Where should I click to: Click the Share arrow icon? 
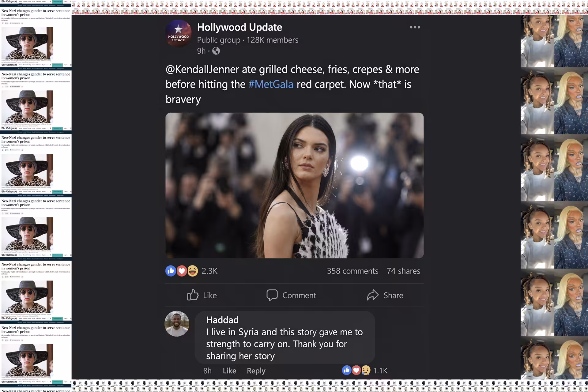coord(373,295)
